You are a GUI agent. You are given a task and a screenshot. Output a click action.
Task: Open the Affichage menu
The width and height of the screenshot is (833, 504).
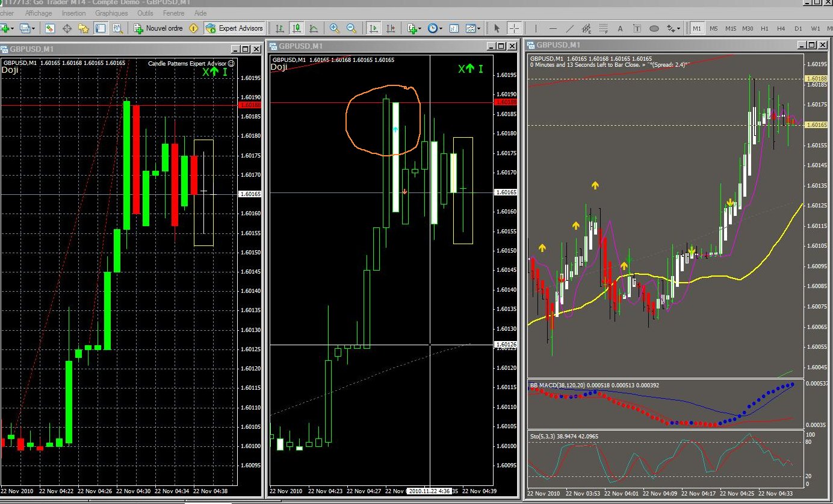[39, 13]
